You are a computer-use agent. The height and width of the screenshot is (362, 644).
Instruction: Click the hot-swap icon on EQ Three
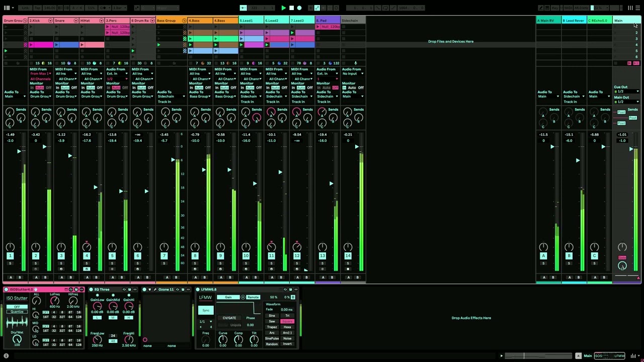[124, 289]
